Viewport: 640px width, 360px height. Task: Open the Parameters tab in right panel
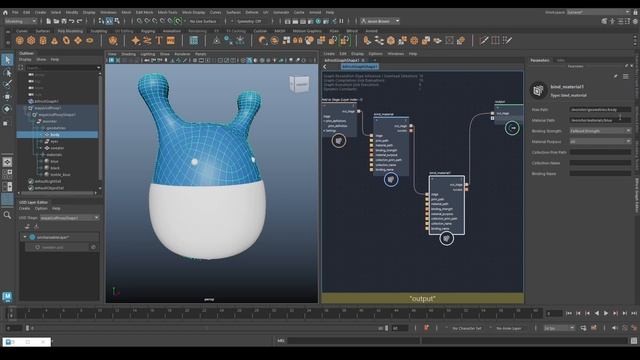click(x=540, y=60)
